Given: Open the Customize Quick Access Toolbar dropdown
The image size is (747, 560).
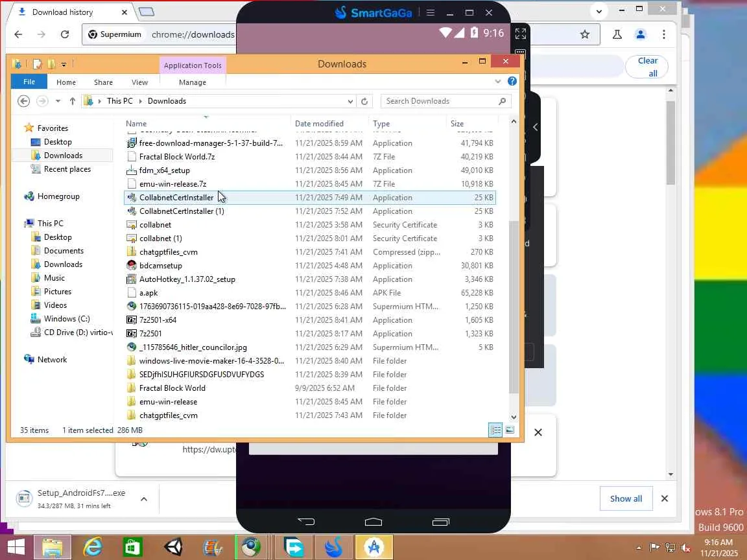Looking at the screenshot, I should pyautogui.click(x=64, y=64).
